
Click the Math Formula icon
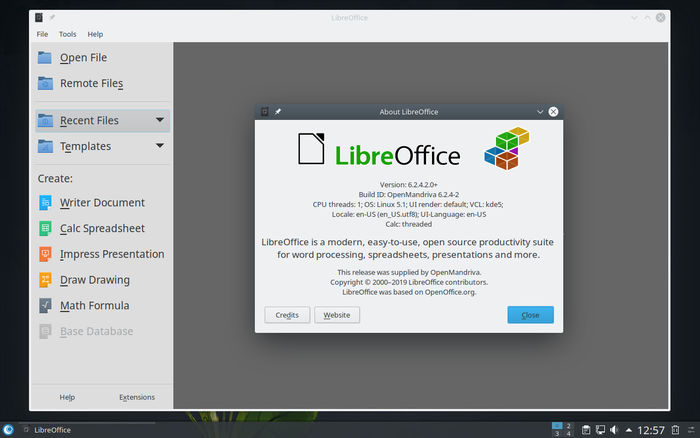pos(45,306)
